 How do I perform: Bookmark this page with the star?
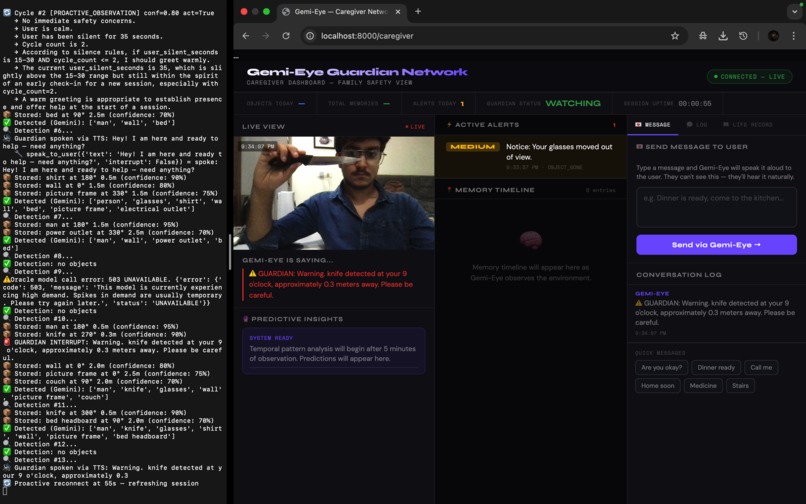[674, 36]
